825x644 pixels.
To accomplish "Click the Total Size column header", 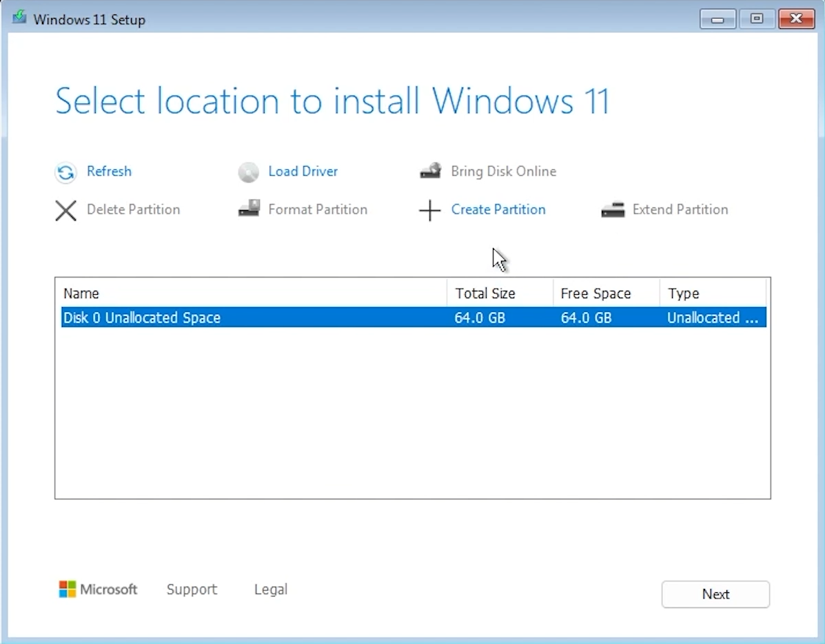I will [485, 293].
